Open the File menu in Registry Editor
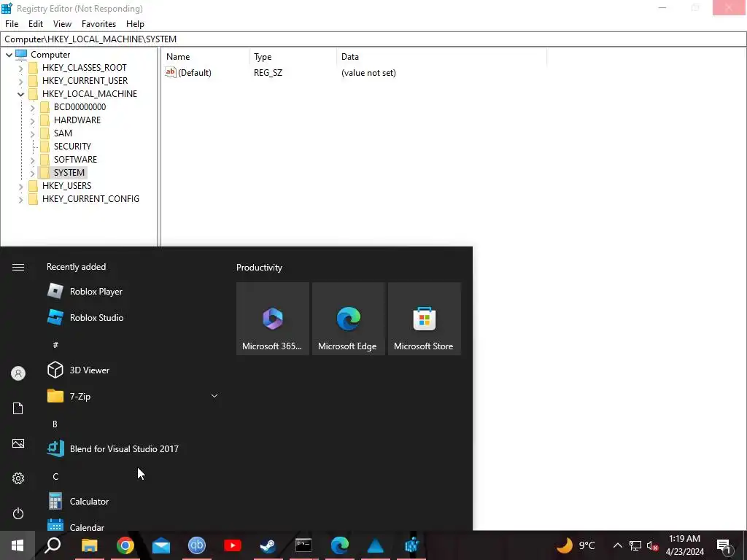This screenshot has width=747, height=560. coord(12,24)
